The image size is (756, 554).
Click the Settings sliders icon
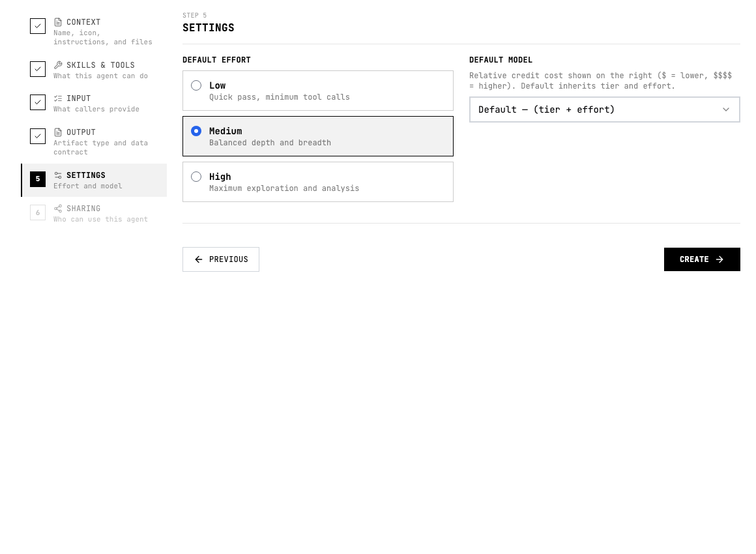[58, 175]
